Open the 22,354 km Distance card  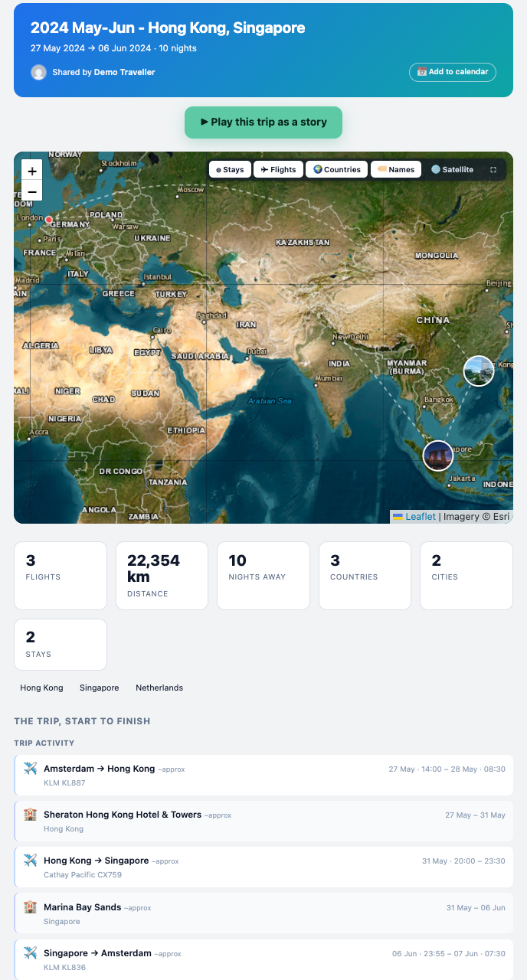162,576
